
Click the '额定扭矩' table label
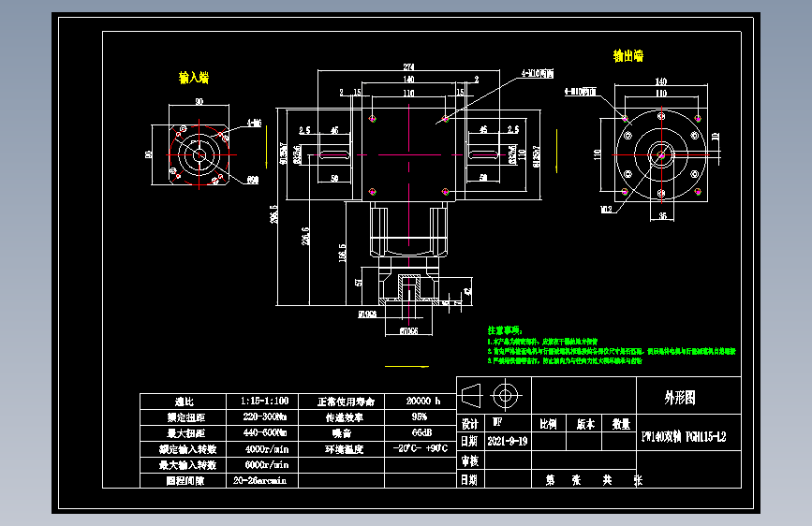coord(186,417)
